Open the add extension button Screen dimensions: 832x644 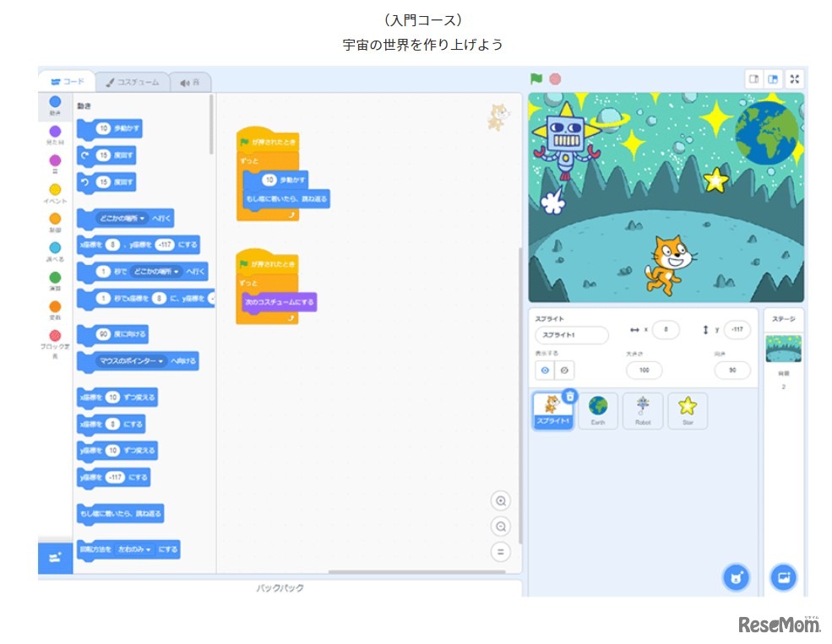pos(55,558)
